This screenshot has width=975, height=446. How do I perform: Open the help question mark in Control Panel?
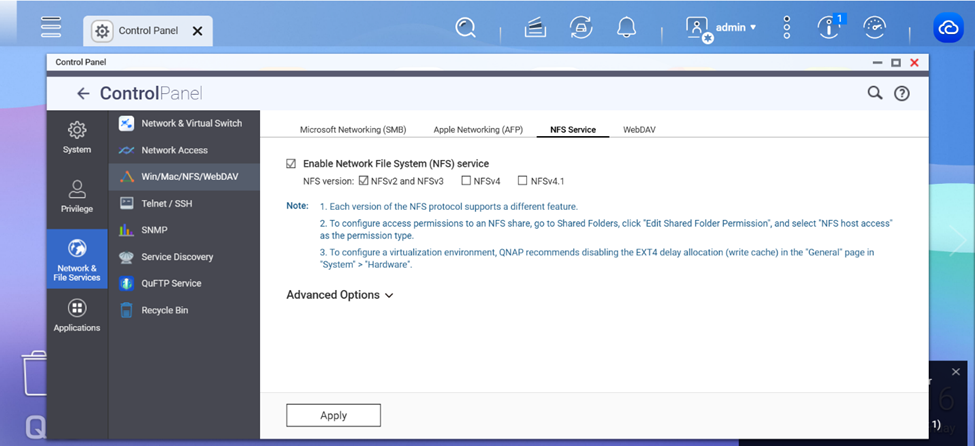(x=901, y=94)
